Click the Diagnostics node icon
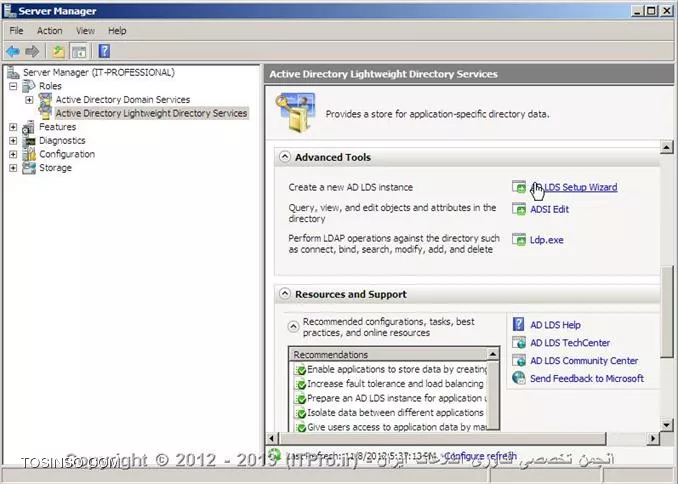The width and height of the screenshot is (678, 484). point(29,141)
